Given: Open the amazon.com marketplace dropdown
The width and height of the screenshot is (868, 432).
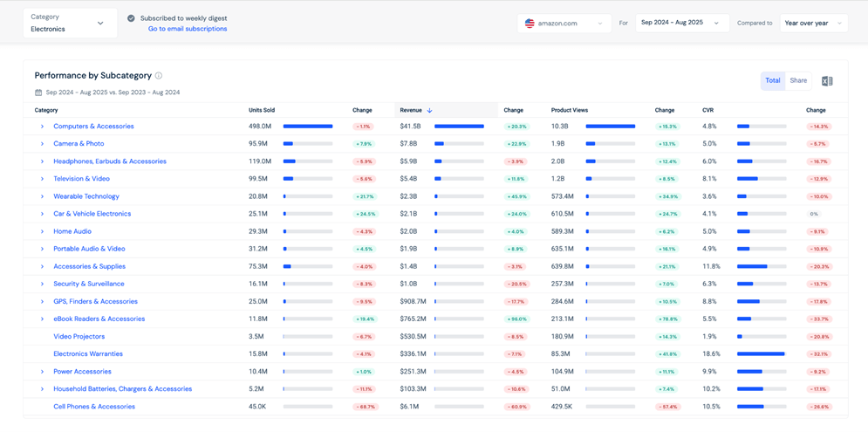Looking at the screenshot, I should point(564,24).
